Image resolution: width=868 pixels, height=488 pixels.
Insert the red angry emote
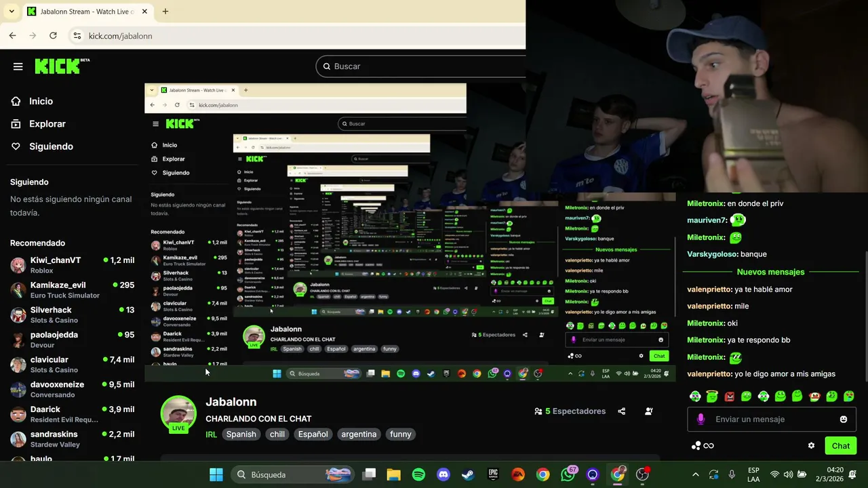coord(730,396)
